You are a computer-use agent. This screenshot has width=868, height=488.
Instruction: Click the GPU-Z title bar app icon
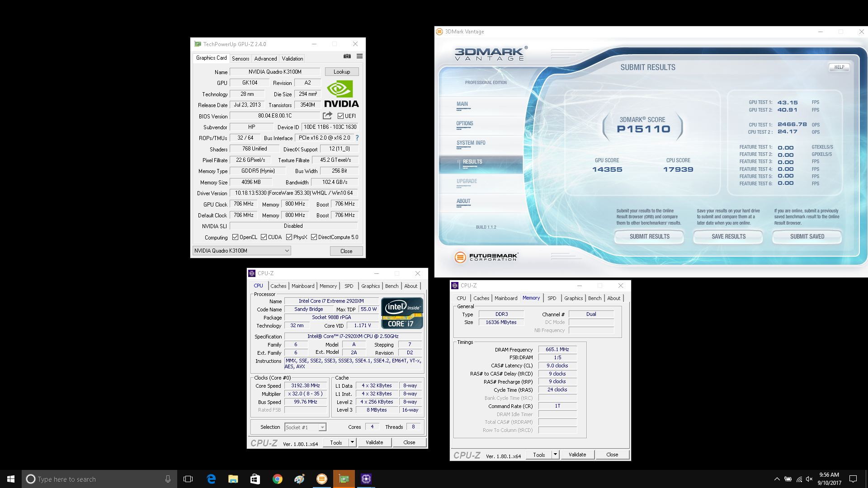(198, 44)
